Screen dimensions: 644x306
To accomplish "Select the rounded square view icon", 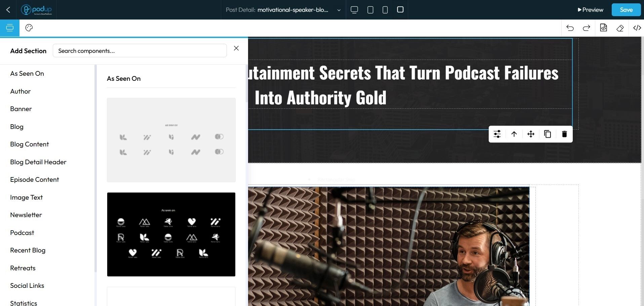I will pyautogui.click(x=400, y=9).
